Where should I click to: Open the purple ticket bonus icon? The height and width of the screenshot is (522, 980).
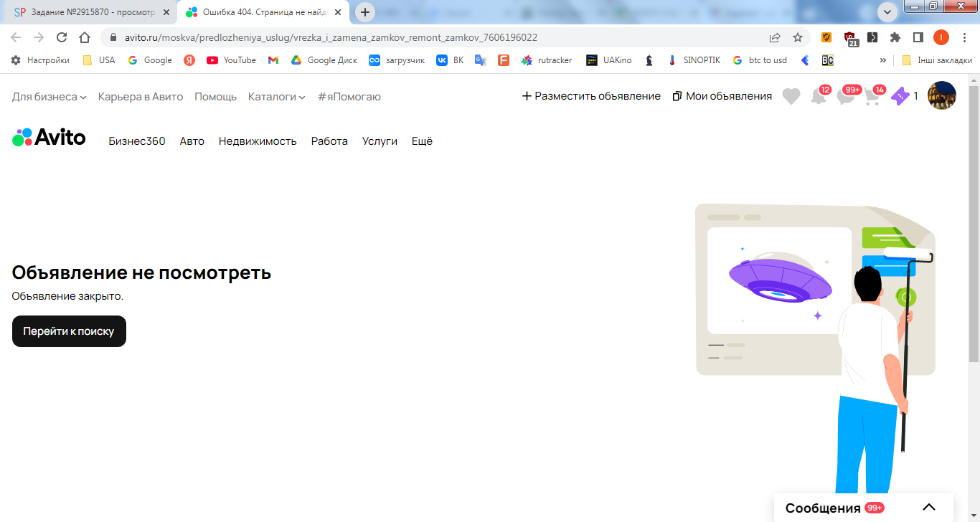click(x=900, y=96)
